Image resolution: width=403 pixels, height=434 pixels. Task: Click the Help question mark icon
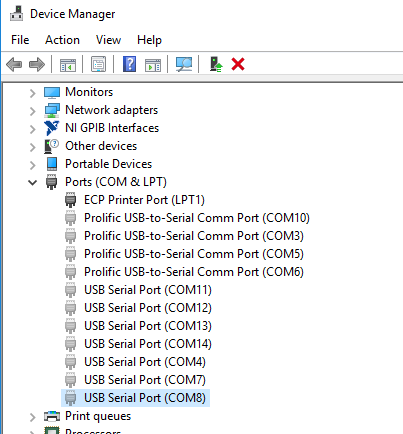(x=130, y=64)
